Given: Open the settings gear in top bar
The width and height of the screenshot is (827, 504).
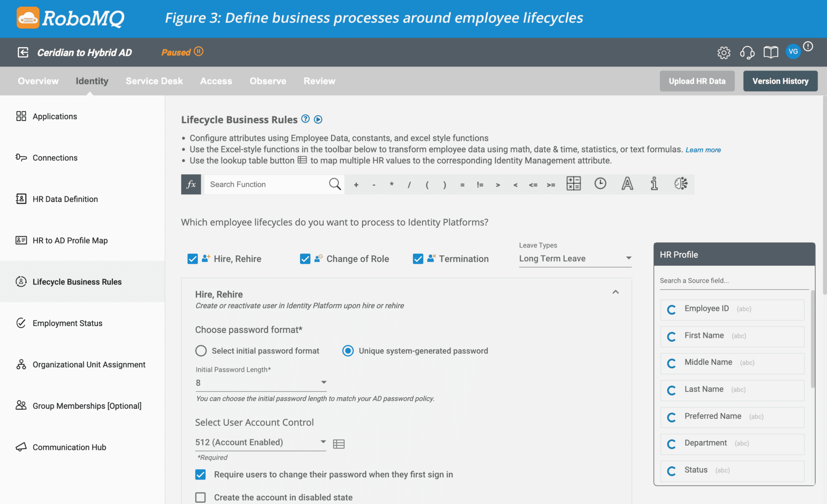Looking at the screenshot, I should pos(724,52).
